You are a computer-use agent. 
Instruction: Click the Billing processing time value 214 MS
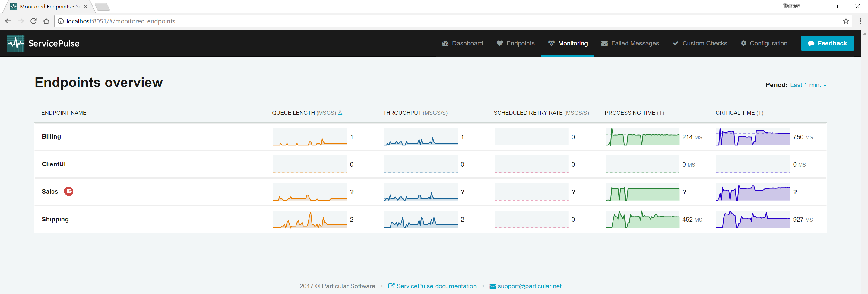coord(692,137)
